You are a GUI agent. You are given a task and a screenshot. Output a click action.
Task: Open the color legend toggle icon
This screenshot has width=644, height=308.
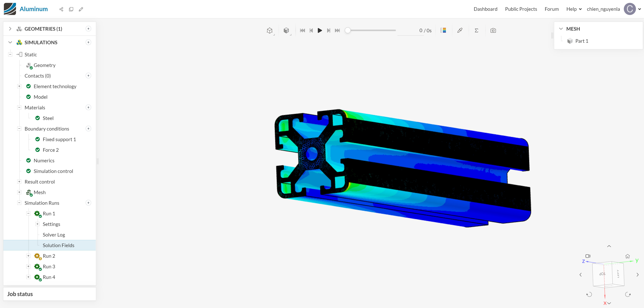(443, 30)
